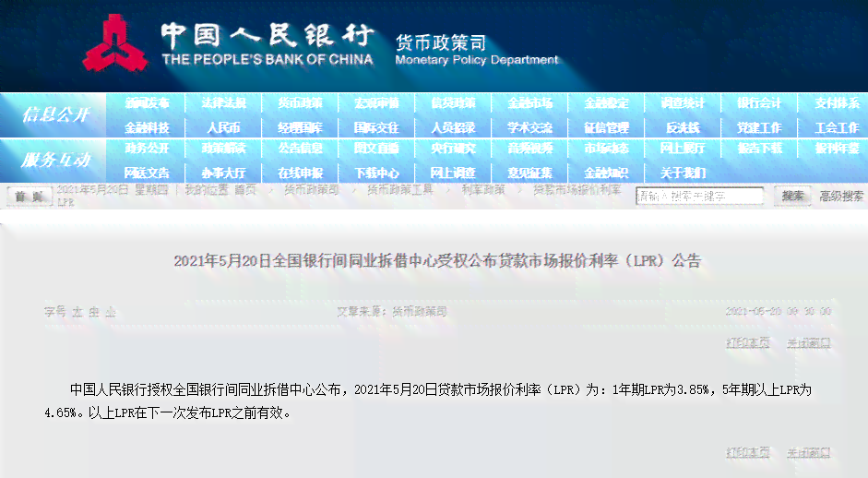868x478 pixels.
Task: Go to the 金融稳定 section
Action: (x=606, y=103)
